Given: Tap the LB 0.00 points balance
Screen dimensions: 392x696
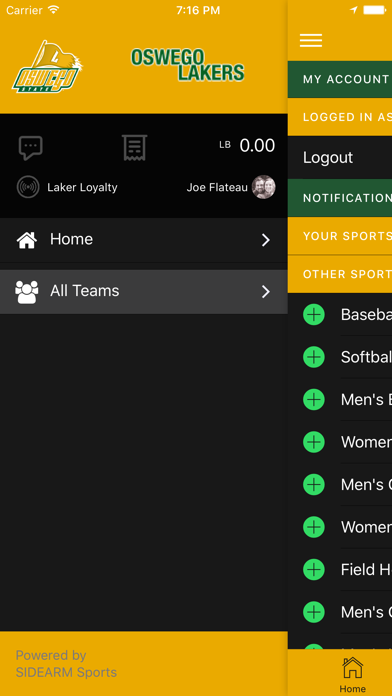Looking at the screenshot, I should (247, 146).
